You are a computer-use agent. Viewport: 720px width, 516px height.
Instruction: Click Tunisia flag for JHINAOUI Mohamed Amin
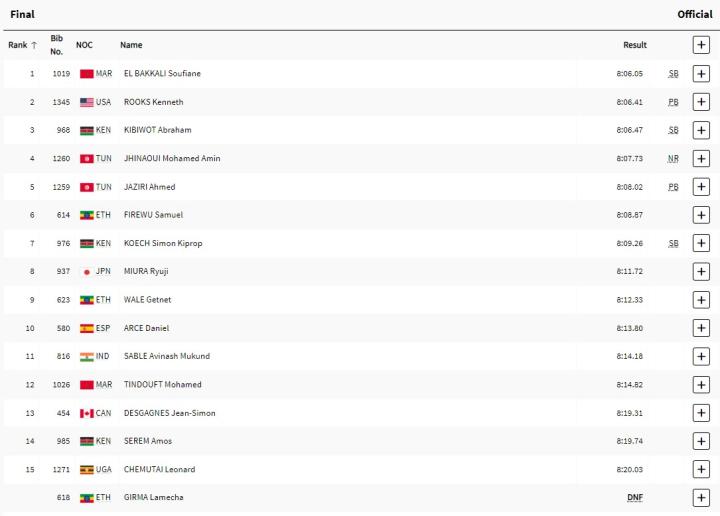tap(87, 159)
